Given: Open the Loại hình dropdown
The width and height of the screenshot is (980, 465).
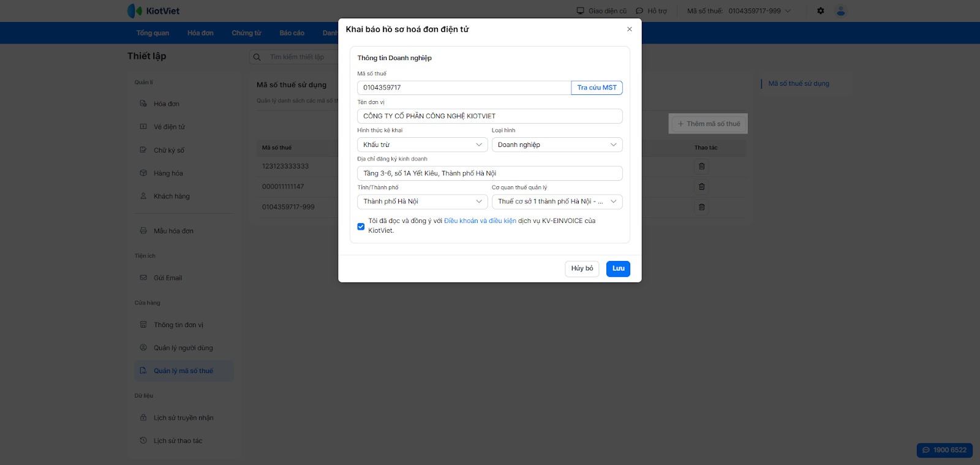Looking at the screenshot, I should (x=557, y=145).
